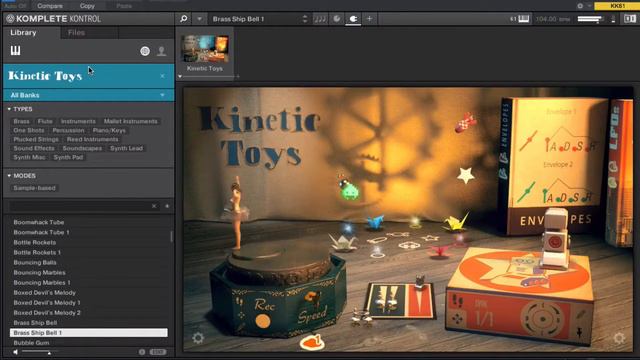
Task: Step presets with arrows beside Brass Ship Bell 1
Action: [304, 19]
